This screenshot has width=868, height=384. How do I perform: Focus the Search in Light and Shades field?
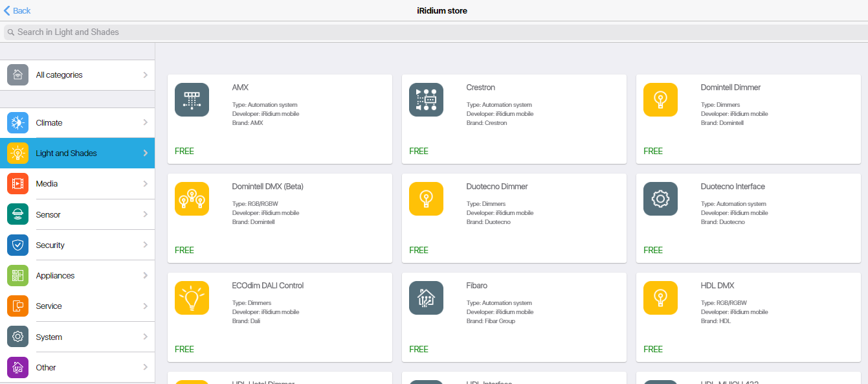pyautogui.click(x=434, y=32)
